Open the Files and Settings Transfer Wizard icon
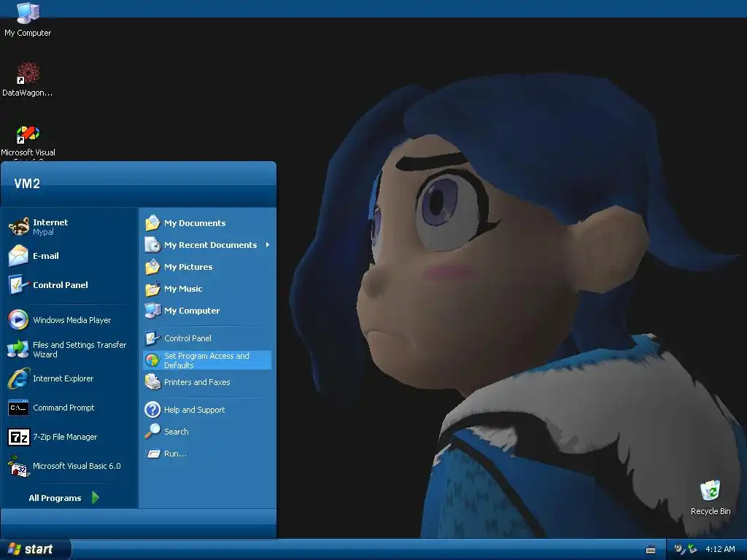The image size is (747, 560). [18, 349]
